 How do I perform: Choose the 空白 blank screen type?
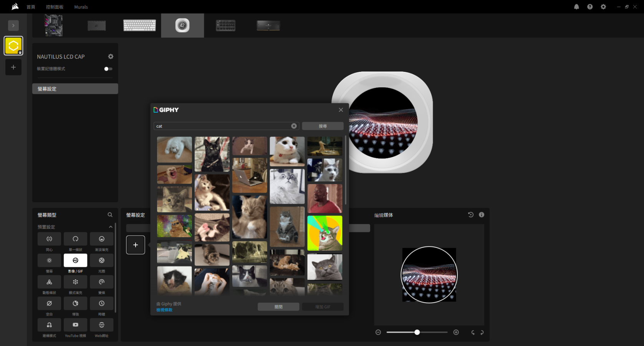tap(49, 303)
